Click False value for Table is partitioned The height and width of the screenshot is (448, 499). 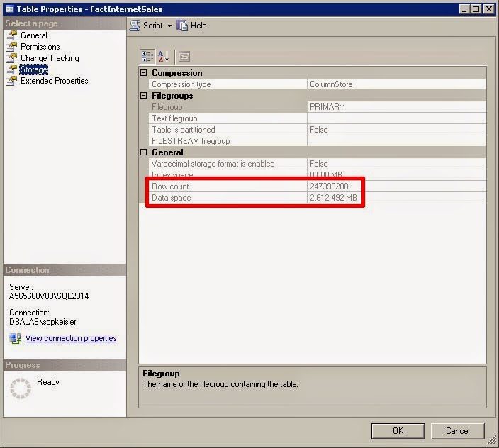coord(318,130)
